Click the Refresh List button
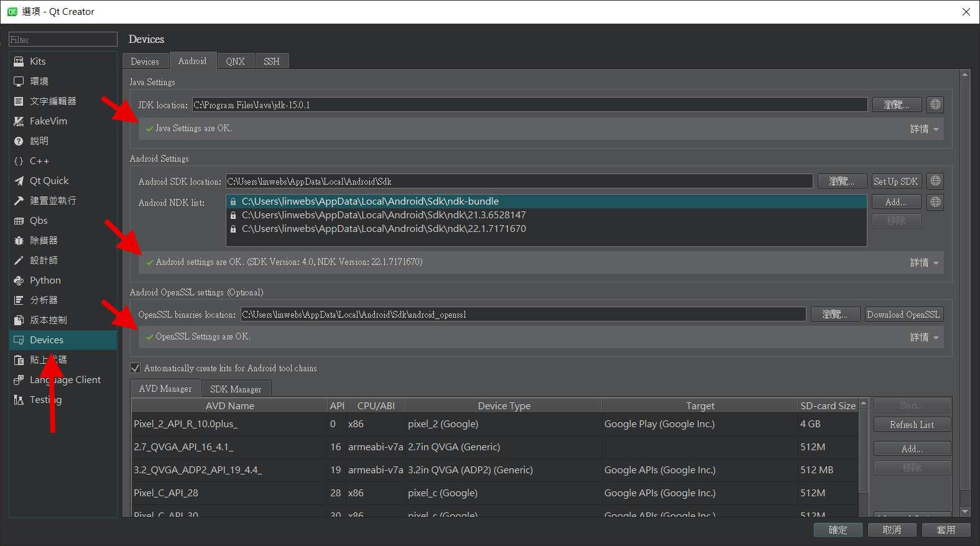Image resolution: width=980 pixels, height=546 pixels. [912, 425]
